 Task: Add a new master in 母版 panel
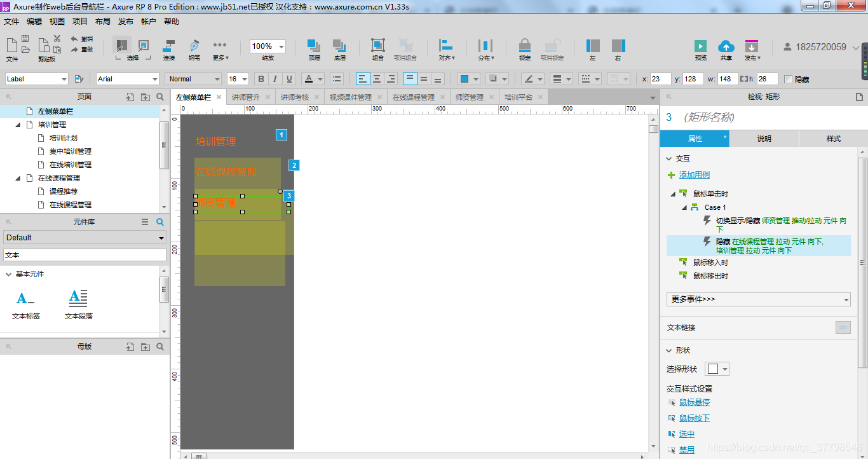tap(130, 346)
